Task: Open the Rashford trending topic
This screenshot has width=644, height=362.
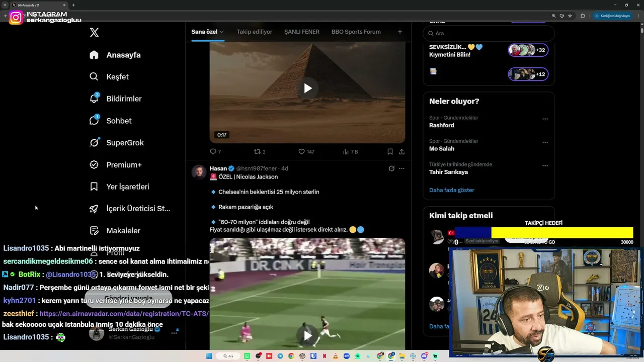Action: click(442, 125)
